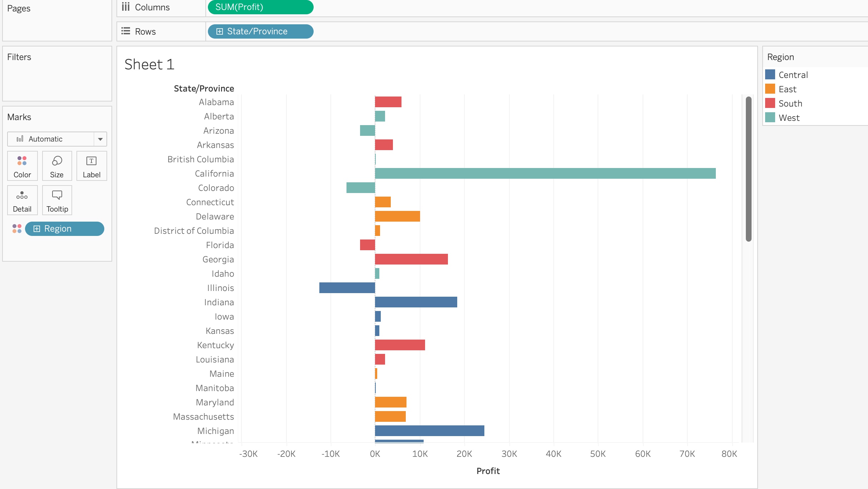This screenshot has height=489, width=868.
Task: Click the State/Province column header label
Action: (204, 88)
